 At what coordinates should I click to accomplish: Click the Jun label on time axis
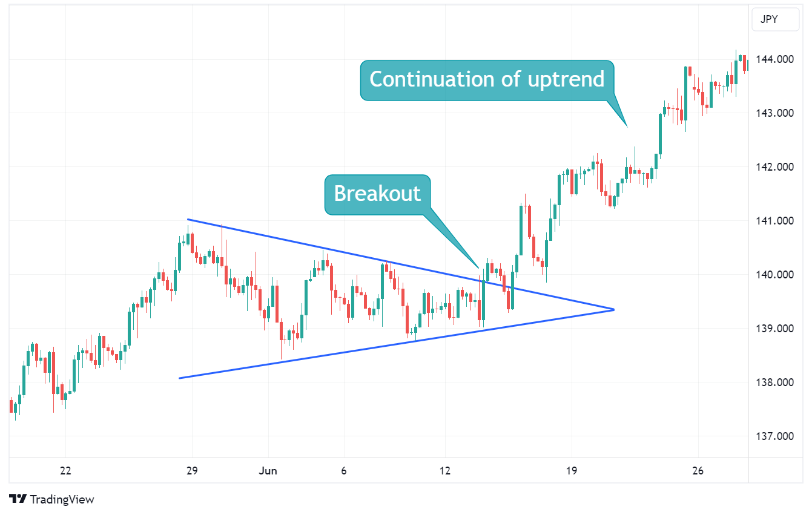coord(268,471)
